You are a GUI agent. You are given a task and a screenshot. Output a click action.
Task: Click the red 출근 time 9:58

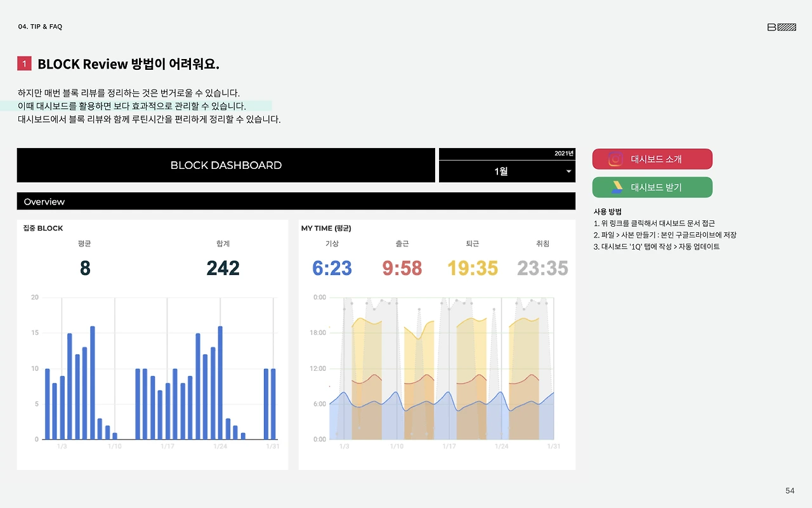(401, 267)
